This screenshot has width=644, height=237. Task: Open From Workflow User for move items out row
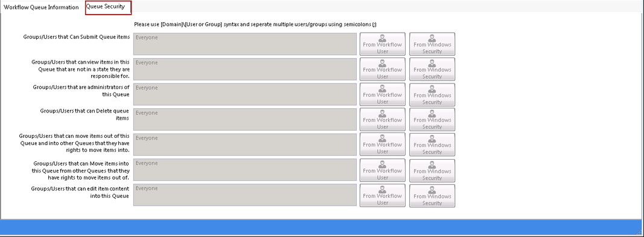click(383, 144)
